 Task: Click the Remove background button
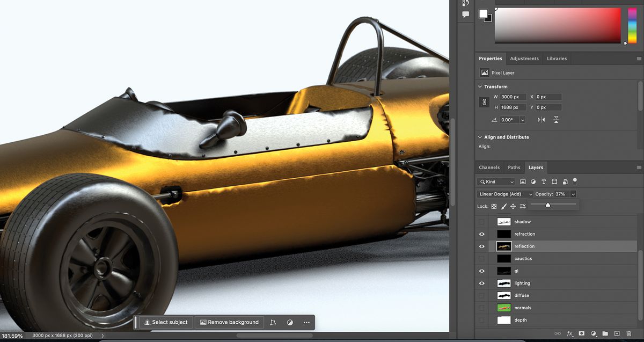tap(229, 322)
